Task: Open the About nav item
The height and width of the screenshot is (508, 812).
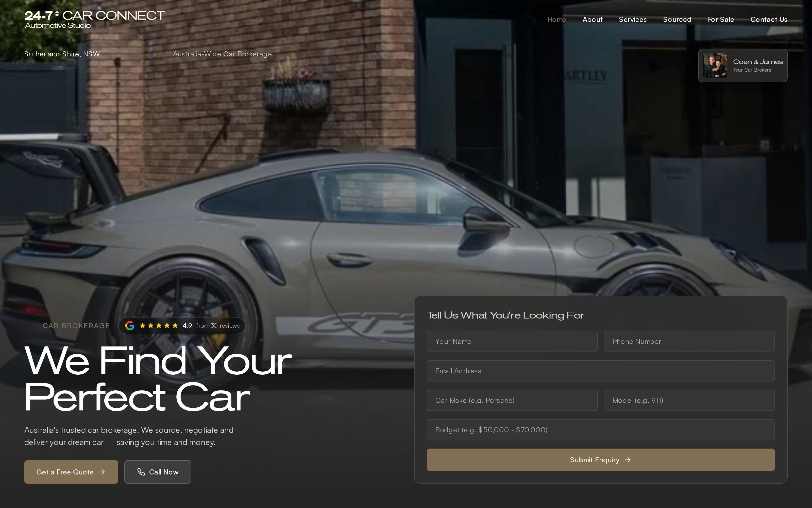Action: pyautogui.click(x=592, y=20)
